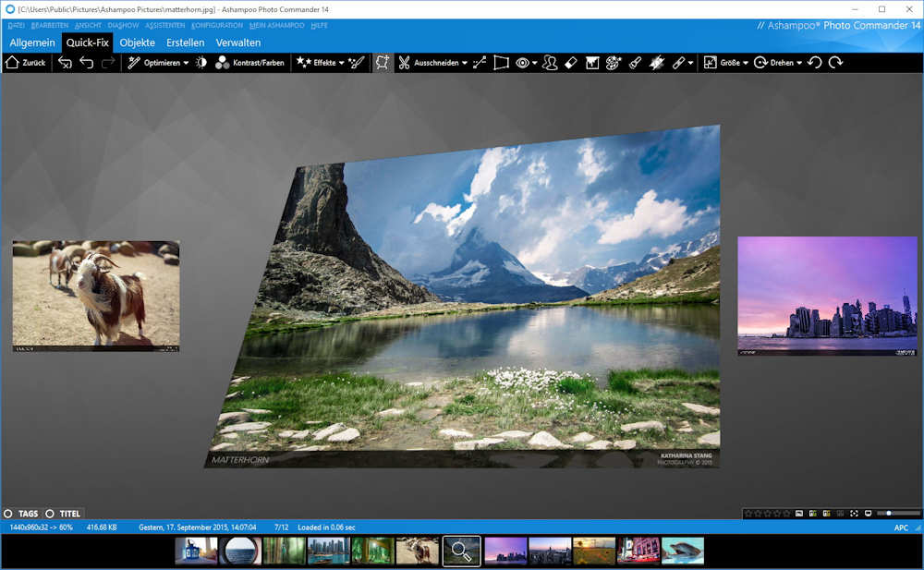Click the brightness adjustment sun icon
Screen dimensions: 924x570
(201, 63)
